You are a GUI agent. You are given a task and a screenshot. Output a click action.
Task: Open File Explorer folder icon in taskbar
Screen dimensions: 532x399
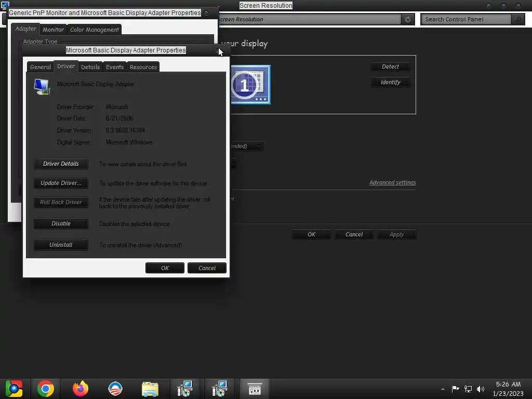click(150, 389)
